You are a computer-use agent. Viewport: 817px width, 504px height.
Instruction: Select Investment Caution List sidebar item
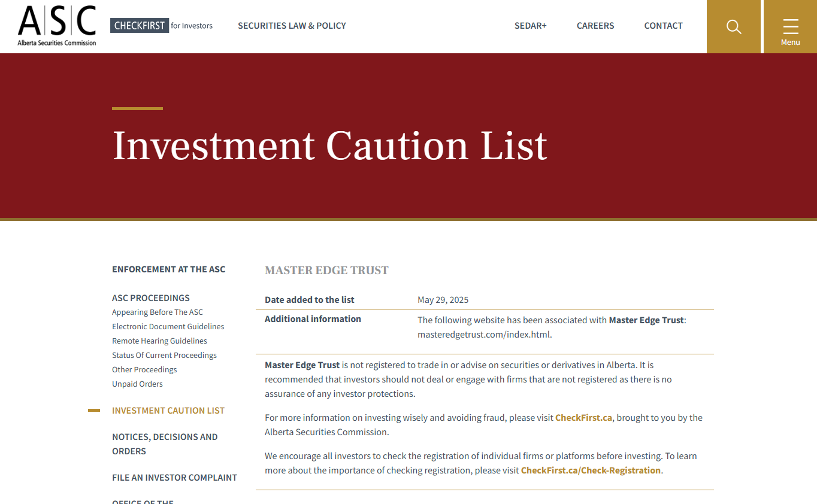(168, 411)
